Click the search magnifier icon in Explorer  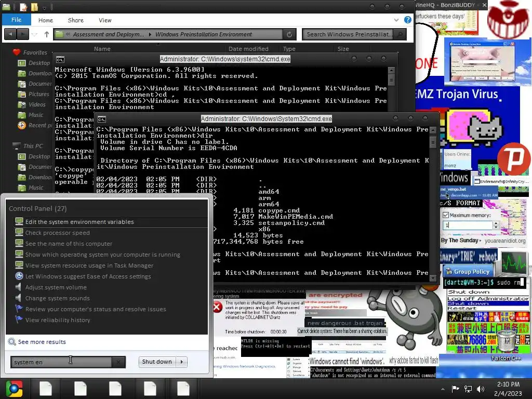pyautogui.click(x=400, y=34)
